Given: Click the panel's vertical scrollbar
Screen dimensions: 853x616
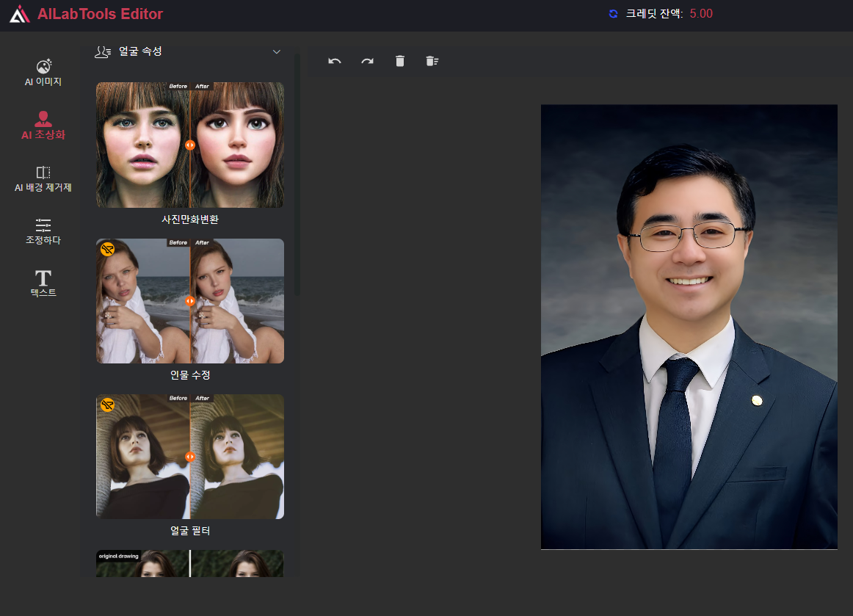Looking at the screenshot, I should point(297,174).
